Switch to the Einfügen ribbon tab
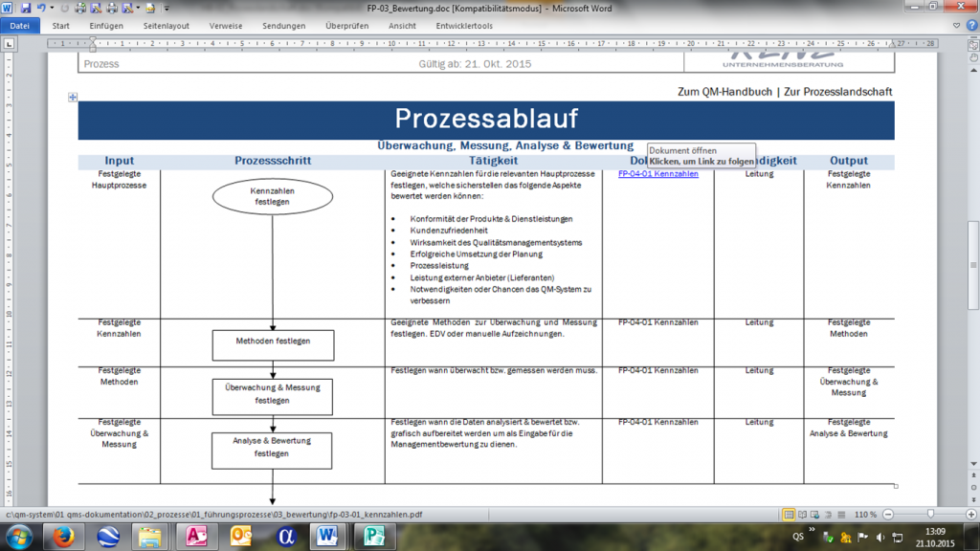Screen dimensions: 980x551 (106, 26)
